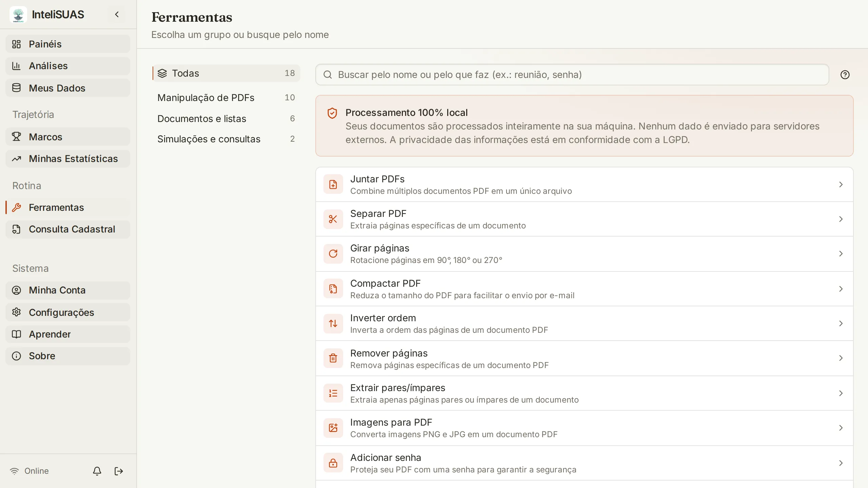Click the lock icon for Adicionar senha

(x=333, y=463)
